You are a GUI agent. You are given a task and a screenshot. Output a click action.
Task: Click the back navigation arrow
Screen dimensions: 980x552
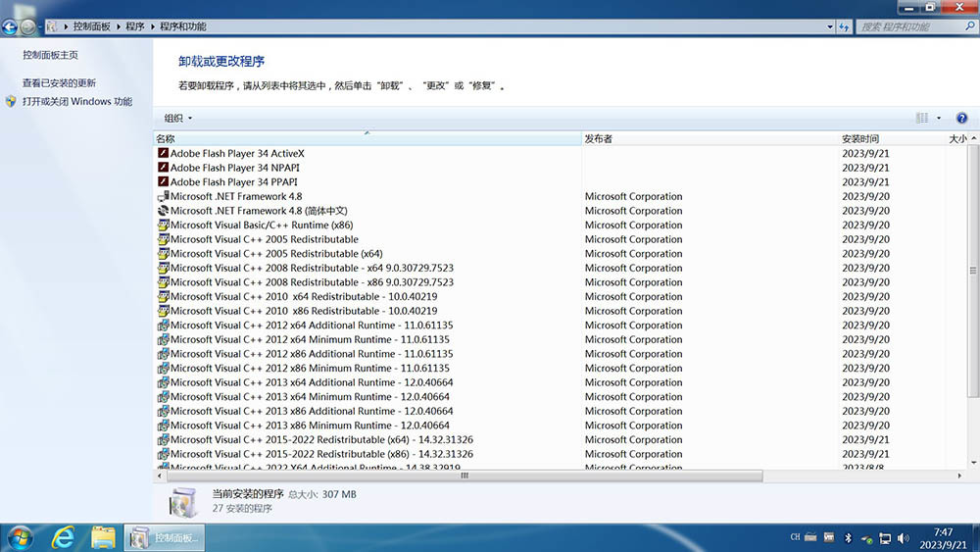[x=10, y=26]
